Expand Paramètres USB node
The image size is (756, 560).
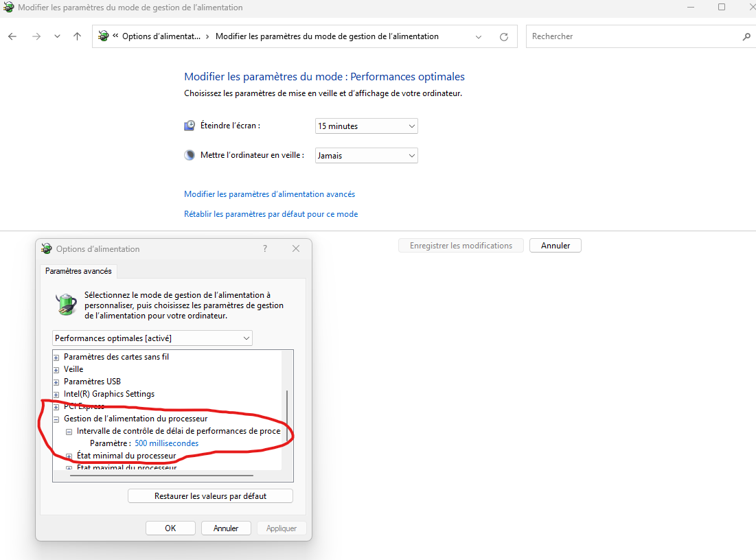coord(56,382)
